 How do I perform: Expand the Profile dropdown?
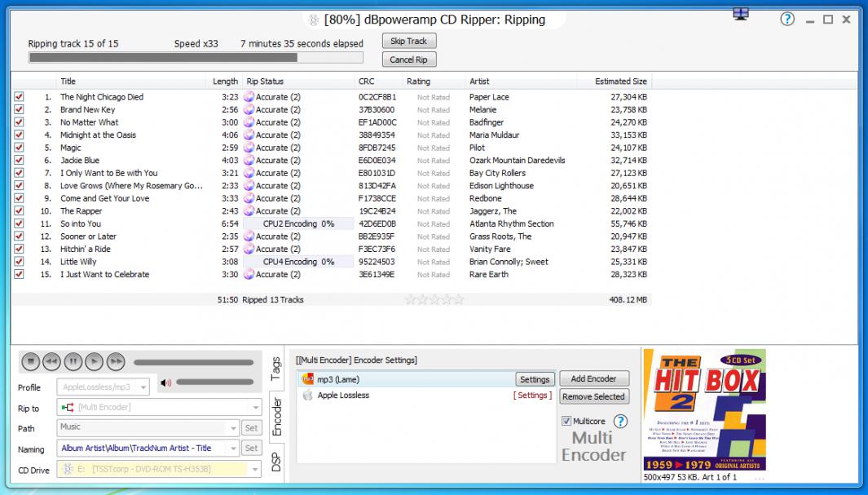(x=143, y=387)
